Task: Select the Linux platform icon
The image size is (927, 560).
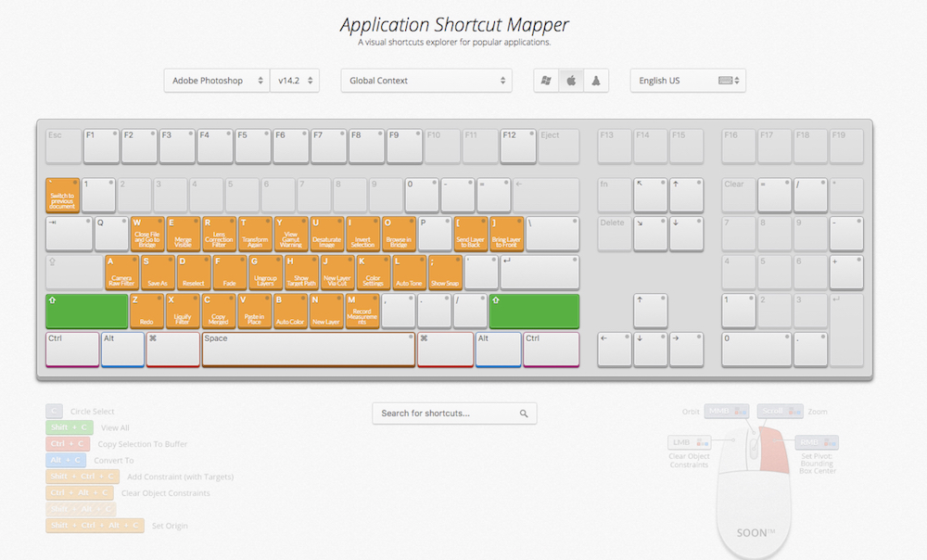Action: (x=595, y=81)
